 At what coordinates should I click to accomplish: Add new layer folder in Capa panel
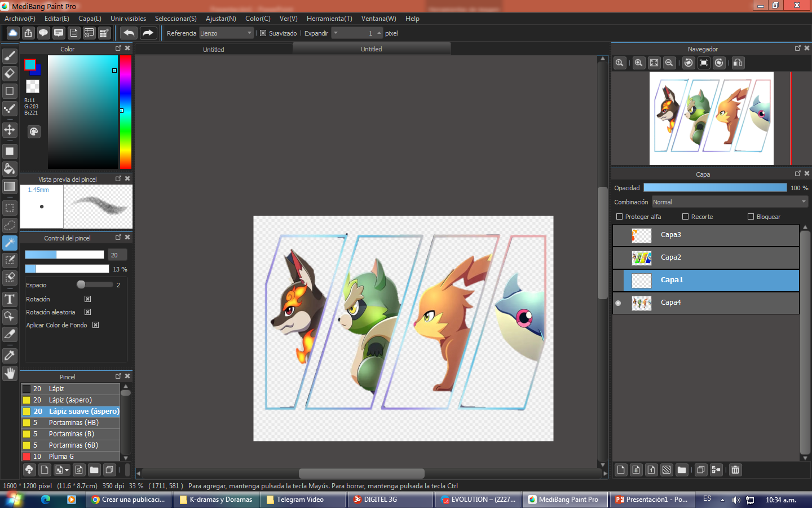(682, 470)
